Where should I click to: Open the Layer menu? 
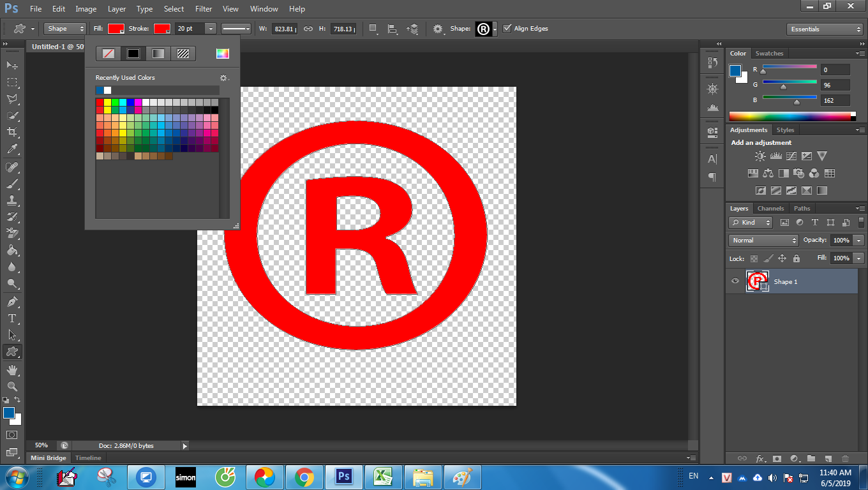click(x=117, y=9)
